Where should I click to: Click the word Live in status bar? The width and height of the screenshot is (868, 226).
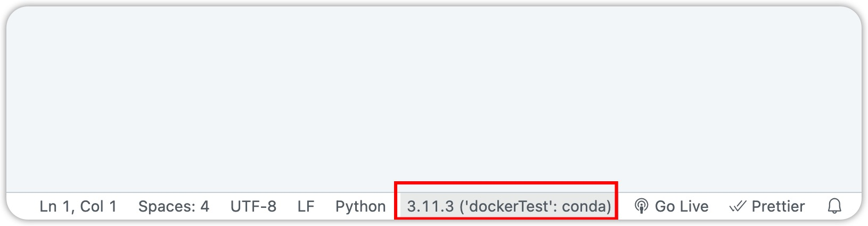tap(693, 206)
